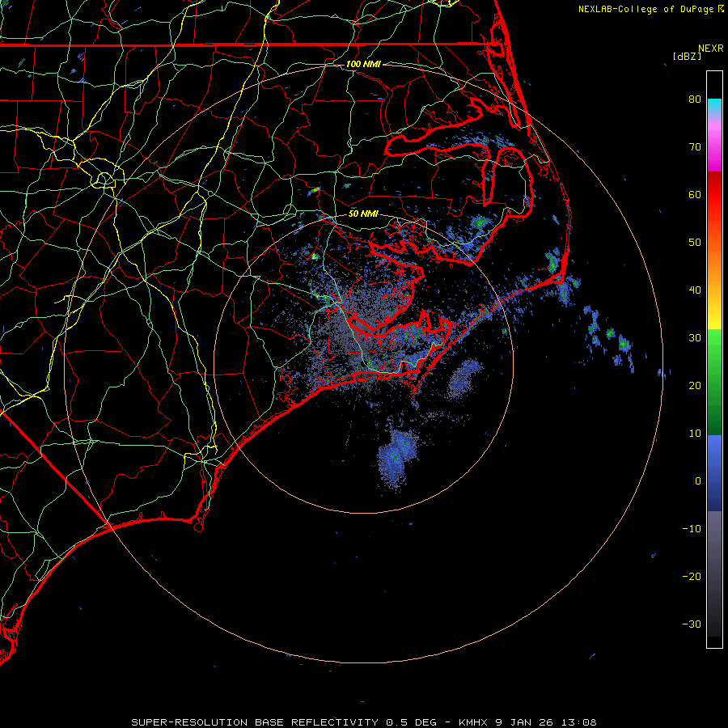728x728 pixels.
Task: Click the NEXR label above the color scale
Action: tap(710, 49)
